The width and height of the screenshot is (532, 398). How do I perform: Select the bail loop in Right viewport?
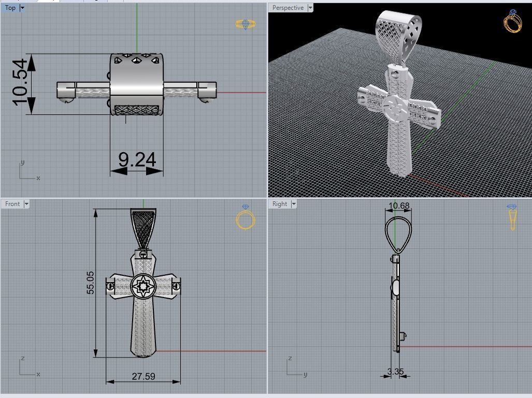398,235
